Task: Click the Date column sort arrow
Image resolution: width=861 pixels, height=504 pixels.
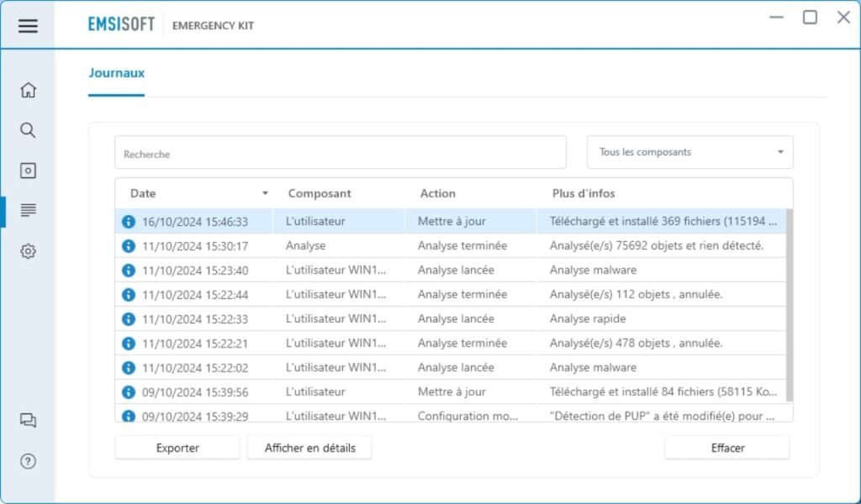Action: 265,193
